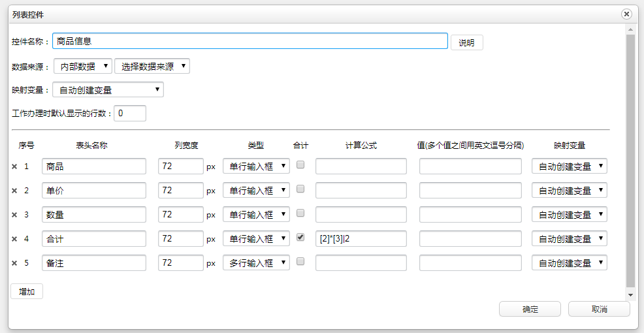Image resolution: width=644 pixels, height=333 pixels.
Task: Open 映射变量 dropdown for 单价 row
Action: coord(569,190)
